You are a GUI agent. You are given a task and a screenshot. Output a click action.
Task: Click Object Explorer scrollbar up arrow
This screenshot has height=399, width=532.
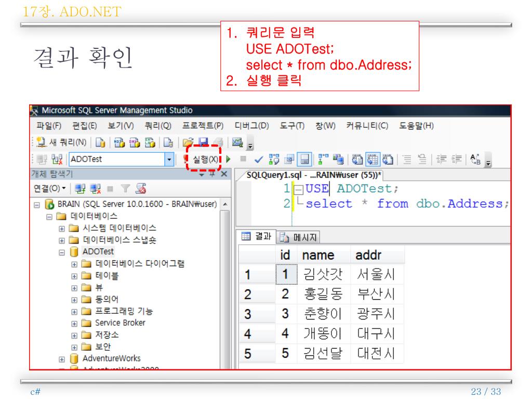pos(225,204)
